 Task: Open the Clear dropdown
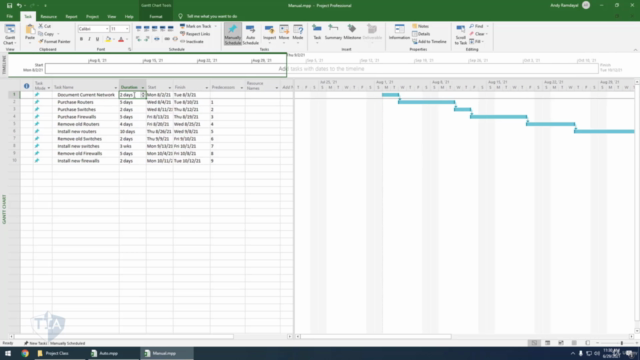479,34
